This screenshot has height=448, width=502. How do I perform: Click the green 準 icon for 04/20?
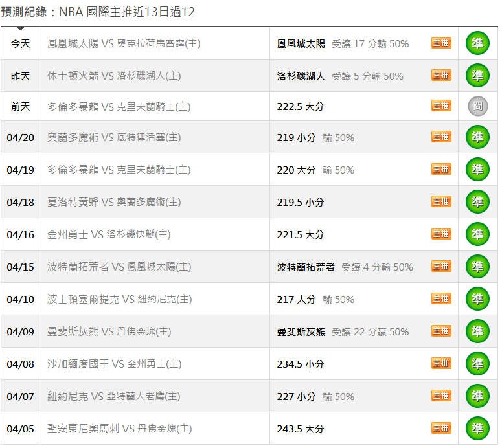[477, 137]
